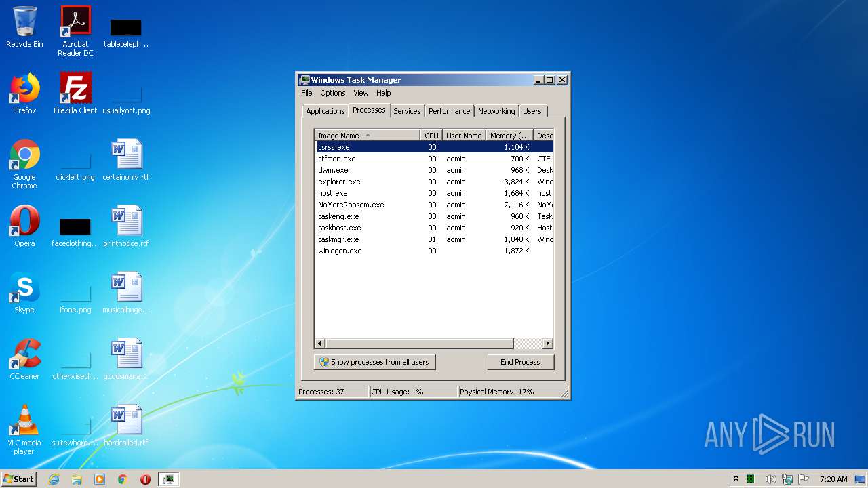Switch to the Performance tab
The height and width of the screenshot is (488, 868).
pyautogui.click(x=449, y=111)
